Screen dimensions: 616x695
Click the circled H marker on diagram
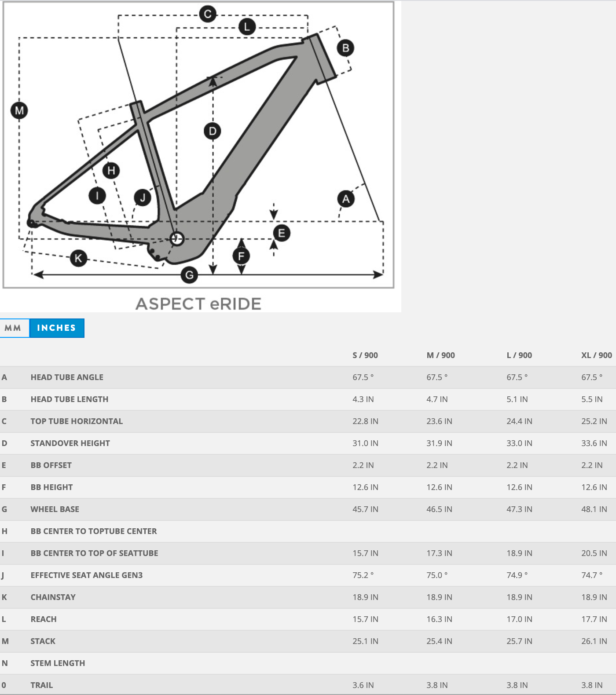111,171
